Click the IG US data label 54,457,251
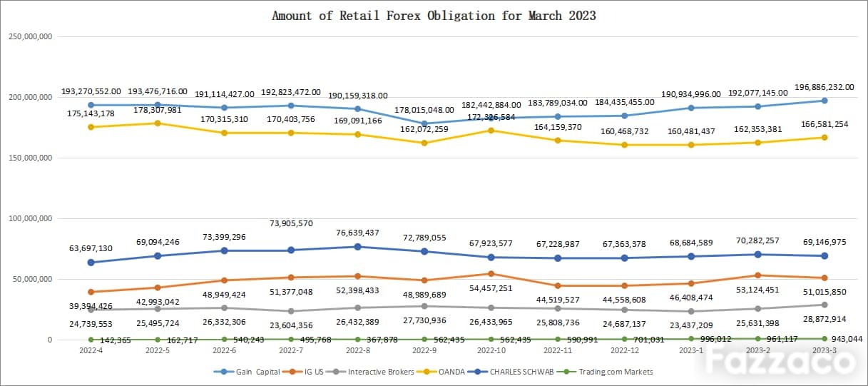 (491, 288)
